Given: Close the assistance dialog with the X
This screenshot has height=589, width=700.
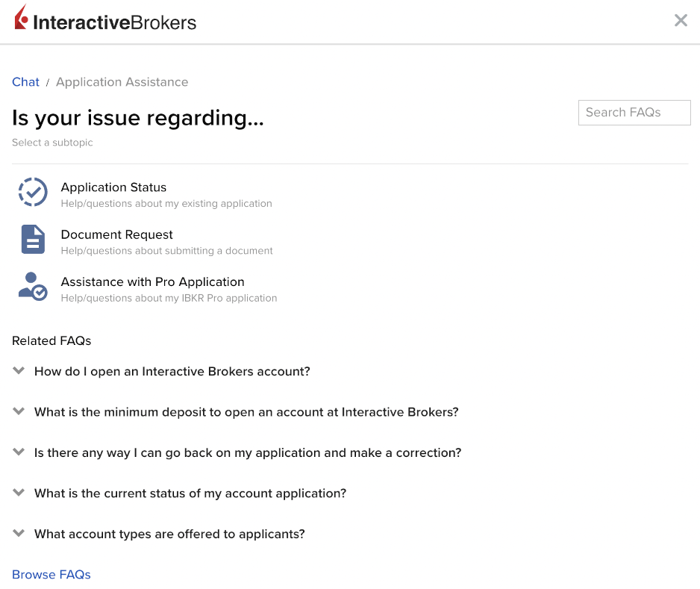Looking at the screenshot, I should tap(681, 21).
